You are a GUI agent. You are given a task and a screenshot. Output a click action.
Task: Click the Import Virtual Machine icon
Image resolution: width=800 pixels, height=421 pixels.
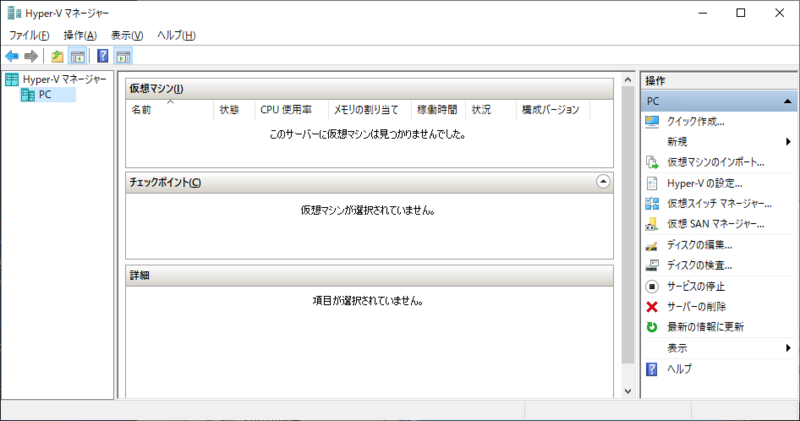coord(652,162)
